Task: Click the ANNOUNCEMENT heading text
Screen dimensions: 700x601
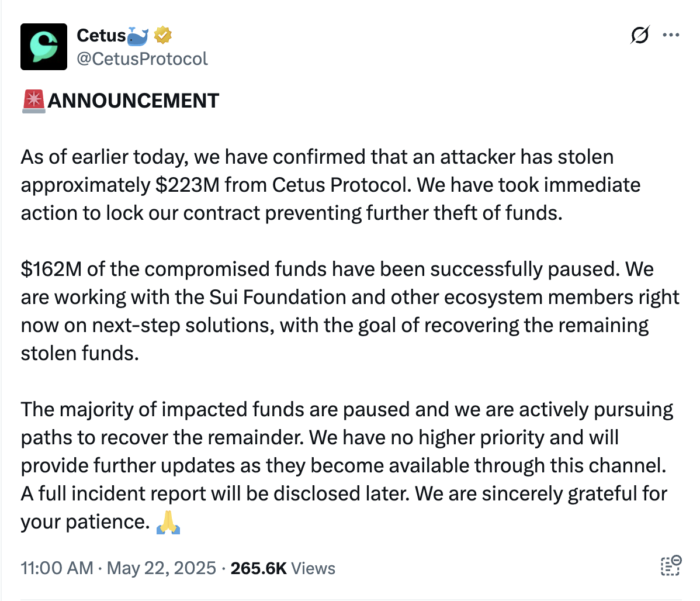Action: 133,101
